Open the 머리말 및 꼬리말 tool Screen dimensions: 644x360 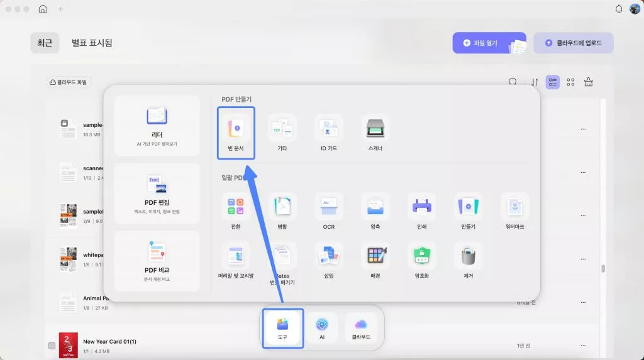pos(236,261)
